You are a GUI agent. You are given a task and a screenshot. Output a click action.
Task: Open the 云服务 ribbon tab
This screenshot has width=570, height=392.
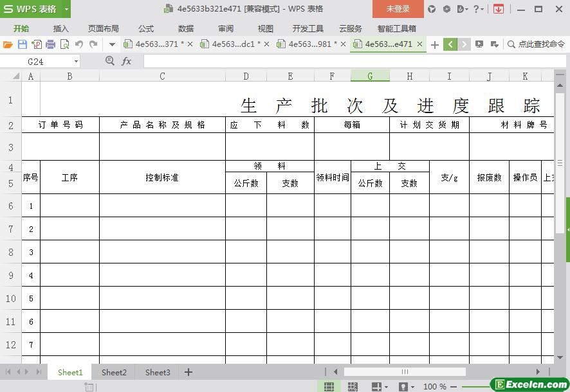point(351,29)
